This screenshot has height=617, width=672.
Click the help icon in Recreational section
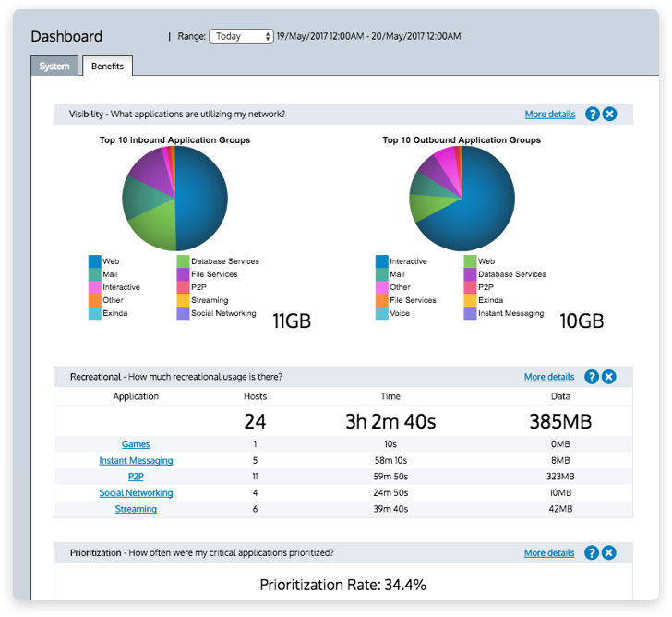point(592,377)
